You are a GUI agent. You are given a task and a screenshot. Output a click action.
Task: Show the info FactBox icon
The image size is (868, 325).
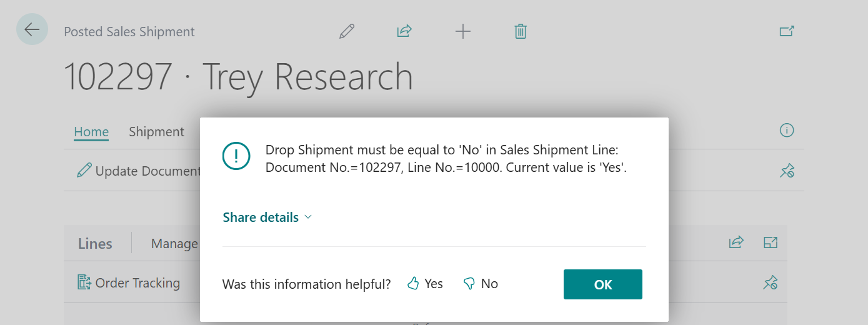(x=787, y=131)
